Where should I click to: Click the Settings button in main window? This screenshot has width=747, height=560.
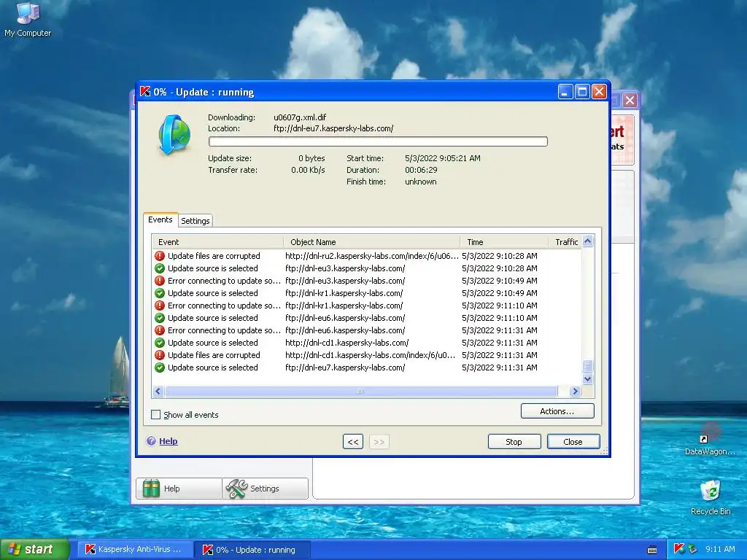tap(266, 488)
